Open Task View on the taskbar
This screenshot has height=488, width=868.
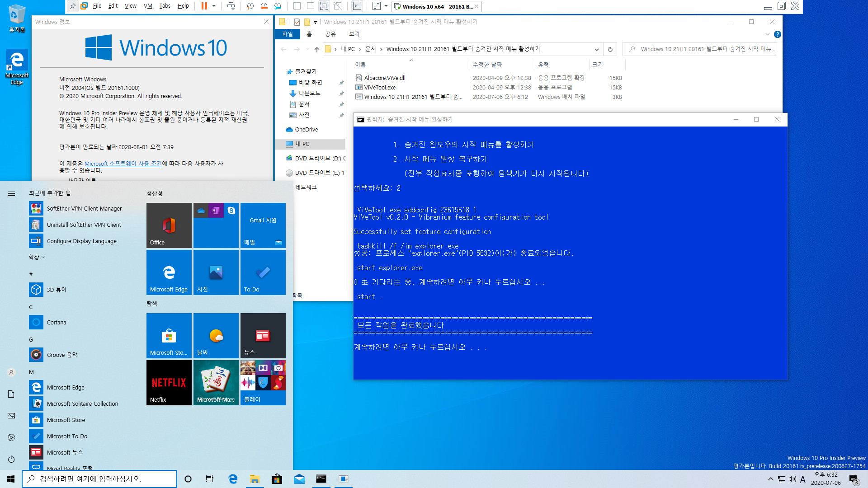click(210, 479)
